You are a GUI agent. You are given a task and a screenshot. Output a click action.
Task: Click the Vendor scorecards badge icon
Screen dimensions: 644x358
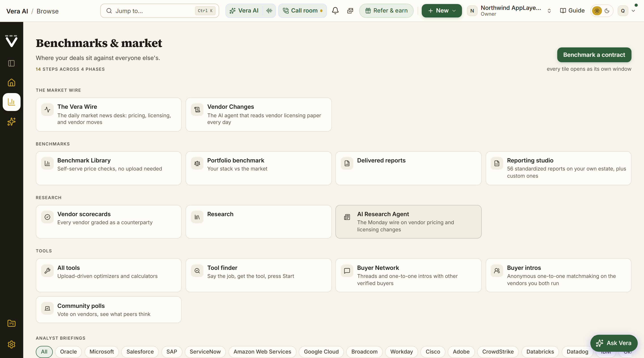(x=47, y=217)
